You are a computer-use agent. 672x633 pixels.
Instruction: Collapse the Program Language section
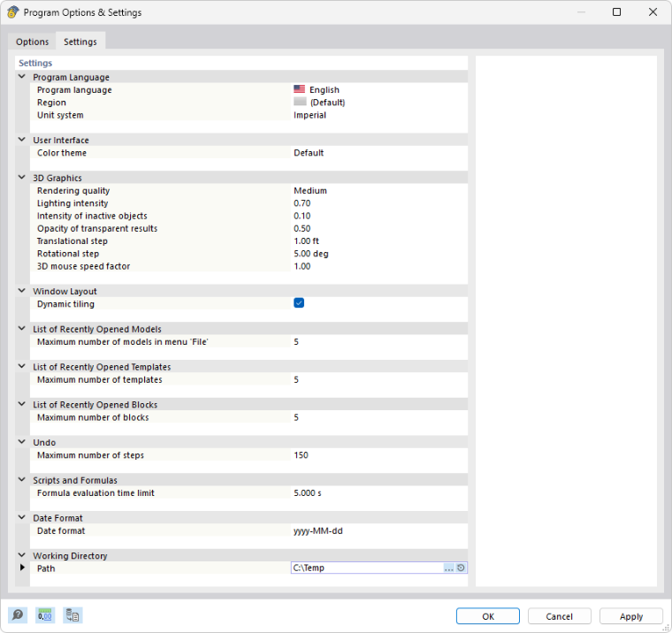point(22,77)
